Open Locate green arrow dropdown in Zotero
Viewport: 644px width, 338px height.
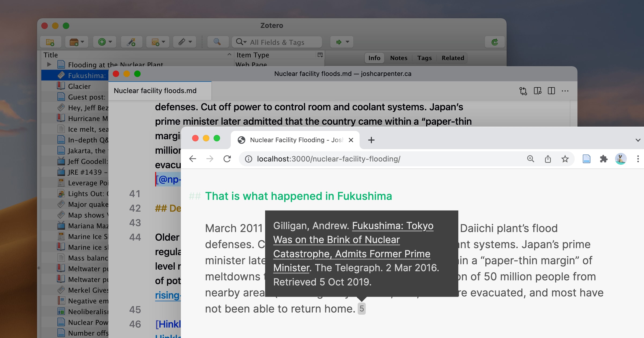[342, 42]
